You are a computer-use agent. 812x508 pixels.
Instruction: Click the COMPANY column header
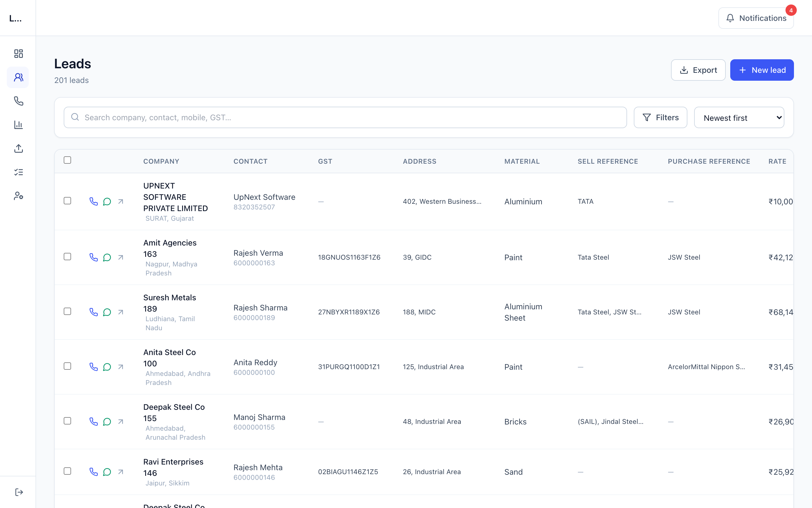[161, 161]
